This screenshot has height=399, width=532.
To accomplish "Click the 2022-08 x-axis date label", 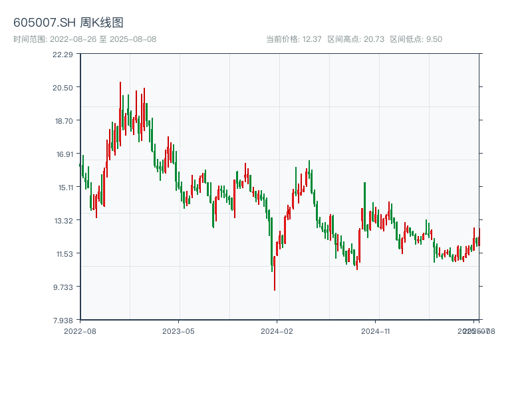I will [x=80, y=331].
